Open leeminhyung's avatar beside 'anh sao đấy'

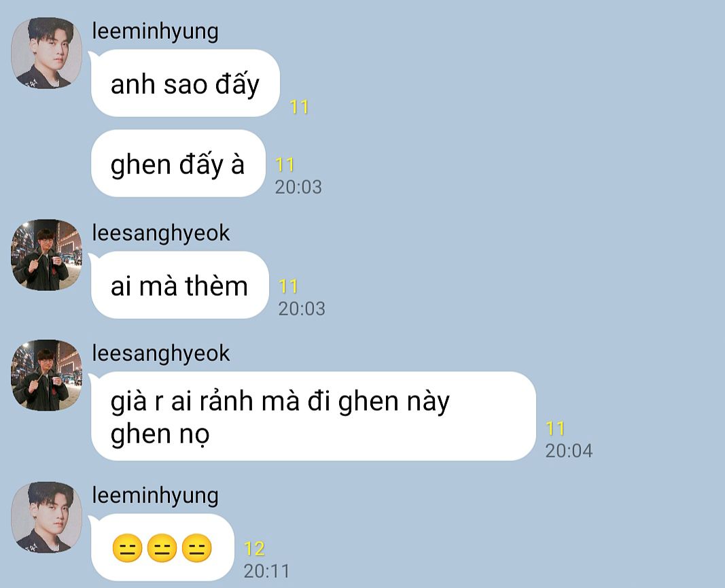tap(46, 53)
